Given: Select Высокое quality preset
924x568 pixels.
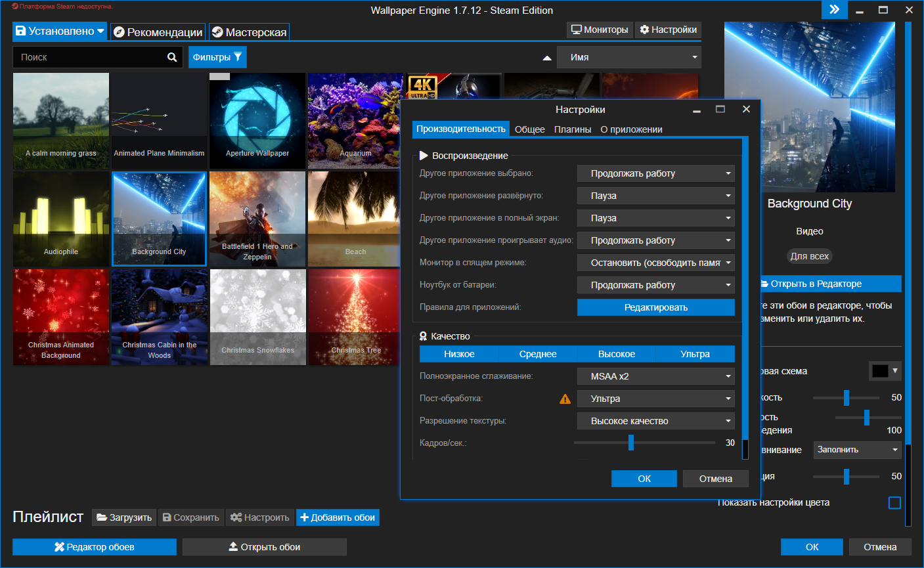Looking at the screenshot, I should pos(617,354).
